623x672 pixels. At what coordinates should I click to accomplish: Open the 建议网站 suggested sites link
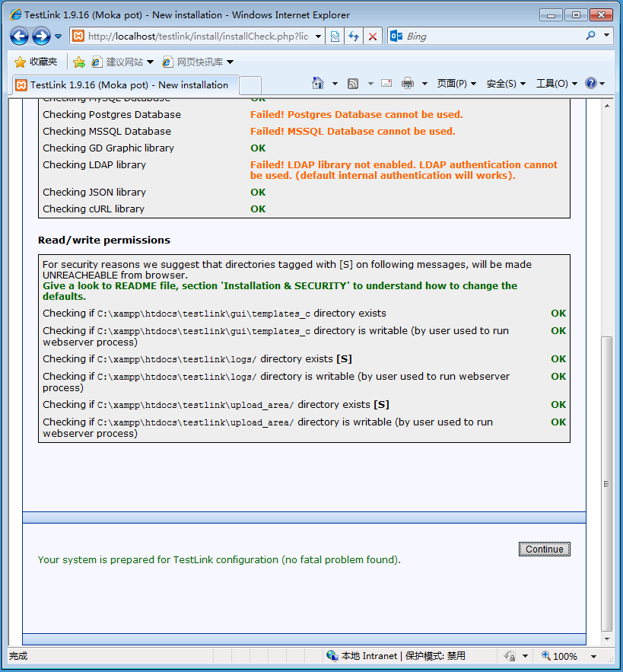pyautogui.click(x=122, y=62)
